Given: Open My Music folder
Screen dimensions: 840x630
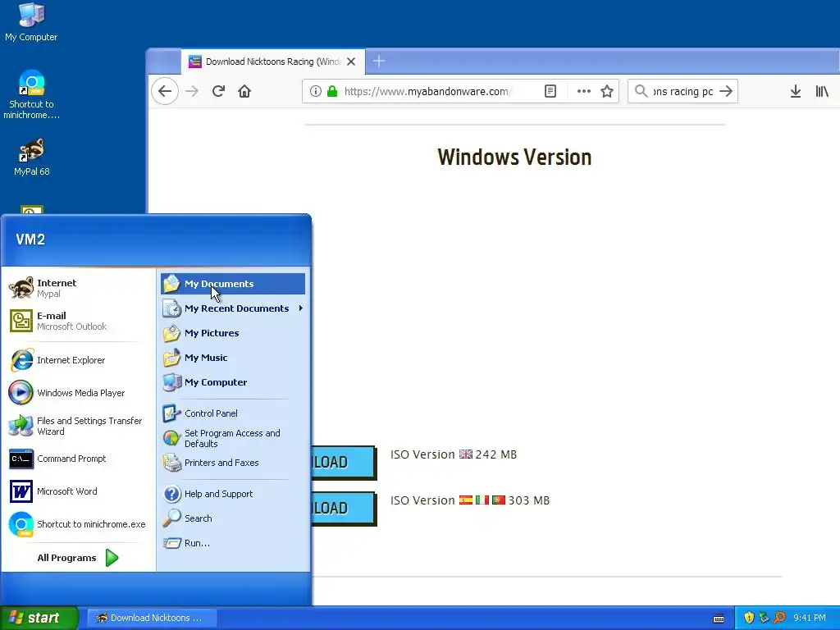Looking at the screenshot, I should [233, 358].
